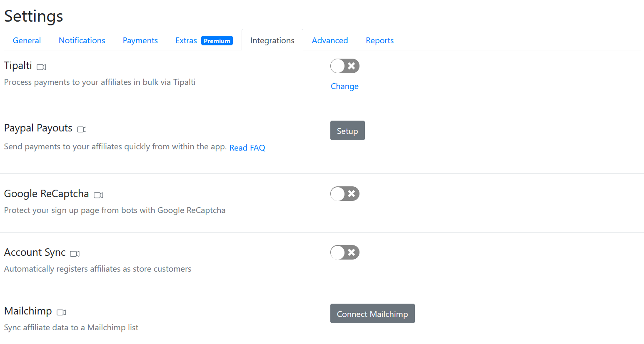Open the Paypal Payouts video tutorial icon
Screen dimensions: 644x344
point(82,129)
